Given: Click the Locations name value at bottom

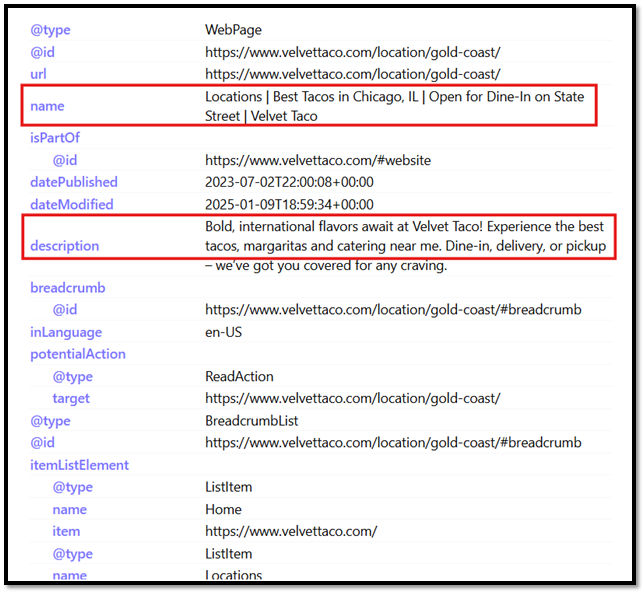Looking at the screenshot, I should (x=233, y=575).
